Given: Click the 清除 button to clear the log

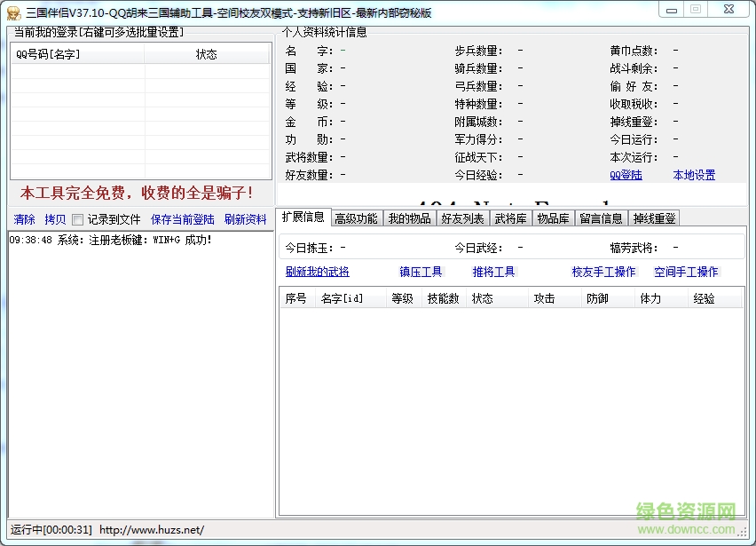Looking at the screenshot, I should tap(24, 218).
